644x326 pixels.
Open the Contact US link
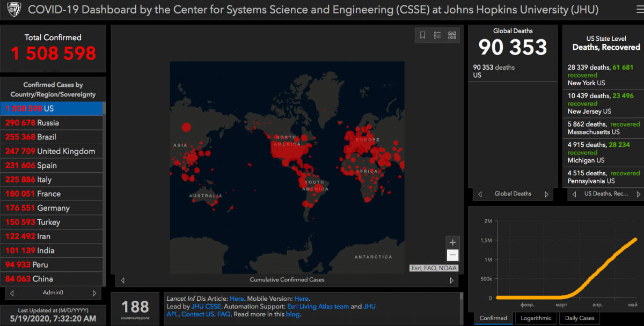tap(197, 314)
